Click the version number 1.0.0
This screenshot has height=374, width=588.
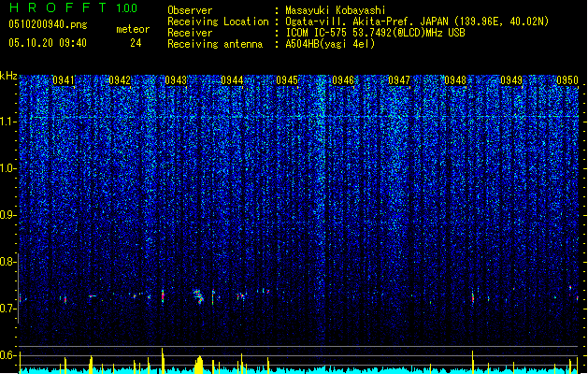tap(127, 8)
